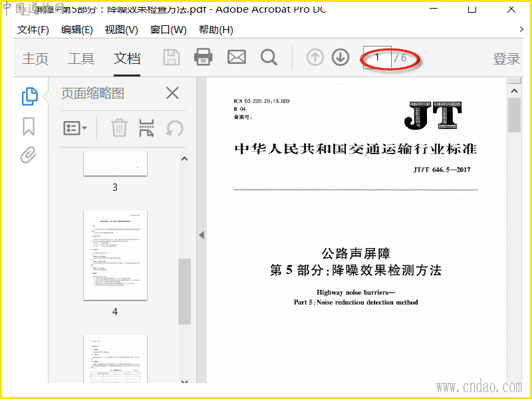Switch to the 主页 tab

[35, 59]
